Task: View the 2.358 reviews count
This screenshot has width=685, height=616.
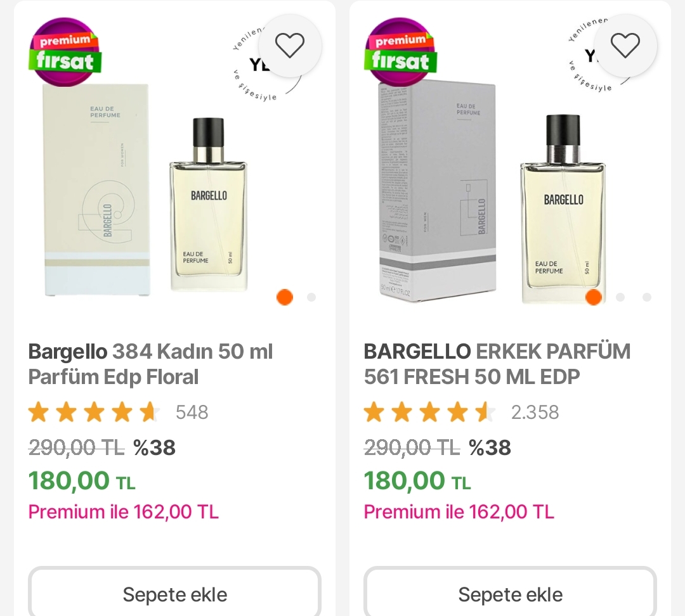Action: coord(535,413)
